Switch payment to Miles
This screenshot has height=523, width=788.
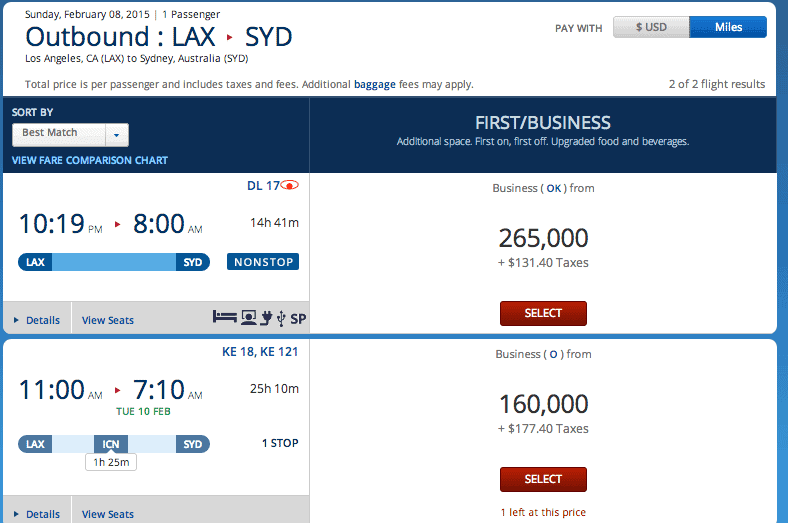click(x=728, y=27)
